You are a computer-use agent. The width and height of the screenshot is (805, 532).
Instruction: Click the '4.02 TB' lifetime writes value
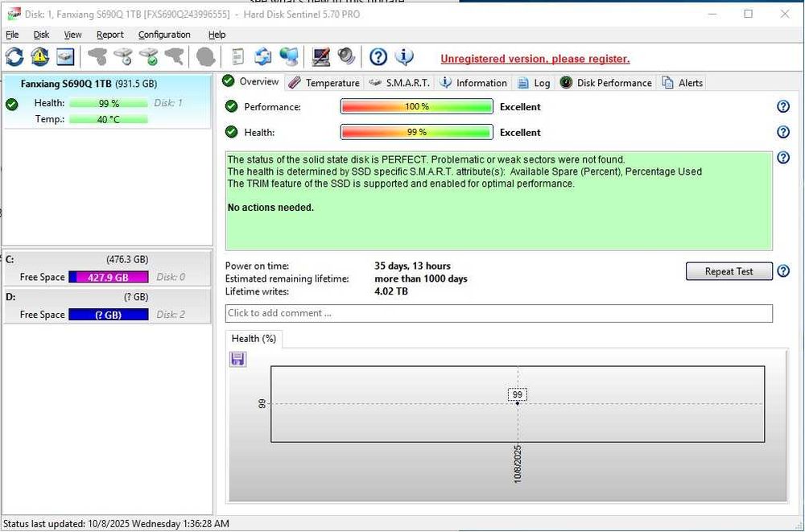click(390, 291)
